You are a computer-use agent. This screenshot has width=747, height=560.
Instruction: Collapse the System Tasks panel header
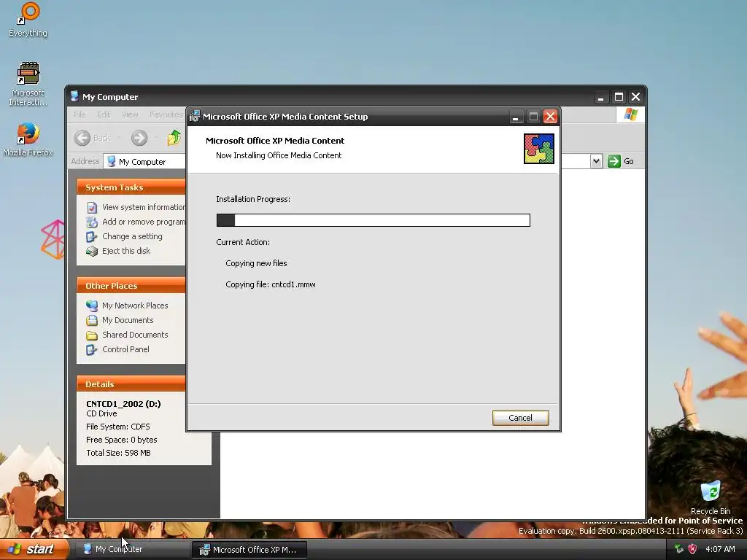point(131,187)
